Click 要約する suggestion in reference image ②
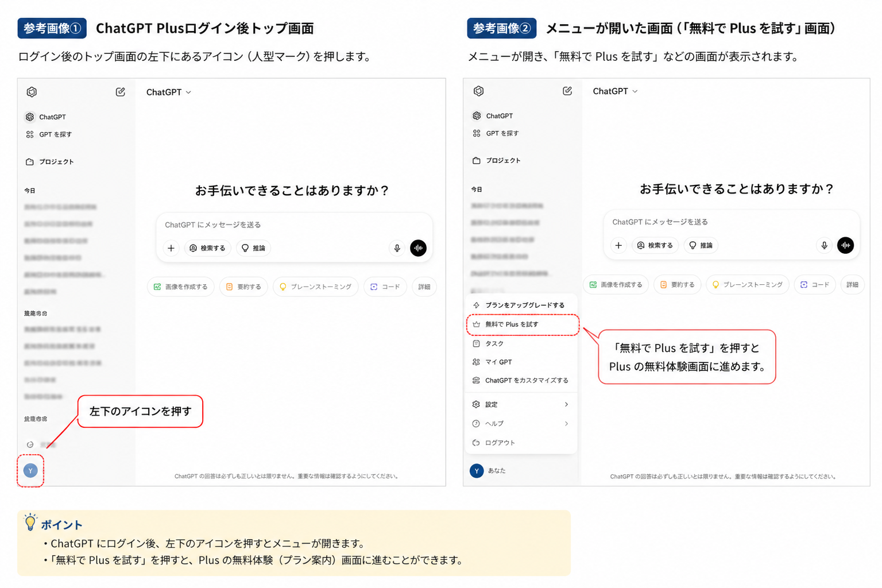882x588 pixels. pos(678,284)
